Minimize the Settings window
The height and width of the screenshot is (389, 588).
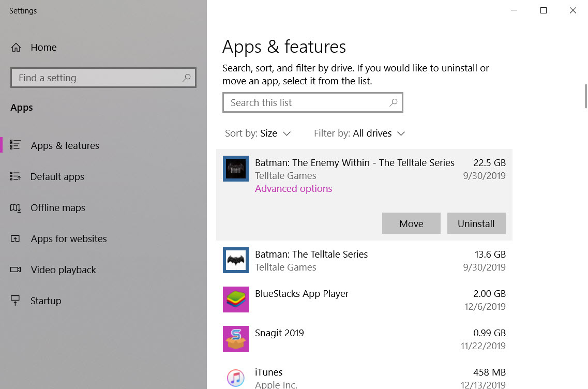(514, 10)
